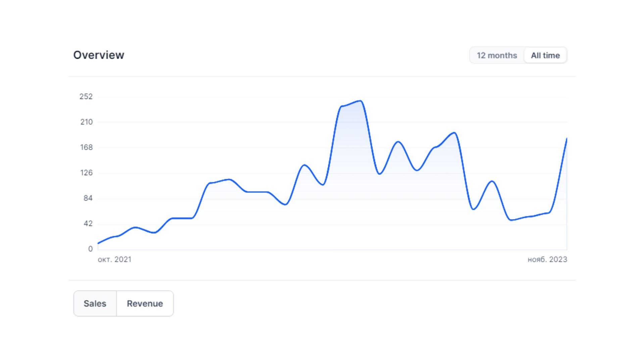Image resolution: width=644 pixels, height=362 pixels.
Task: Select the 168 y-axis label
Action: click(x=86, y=147)
